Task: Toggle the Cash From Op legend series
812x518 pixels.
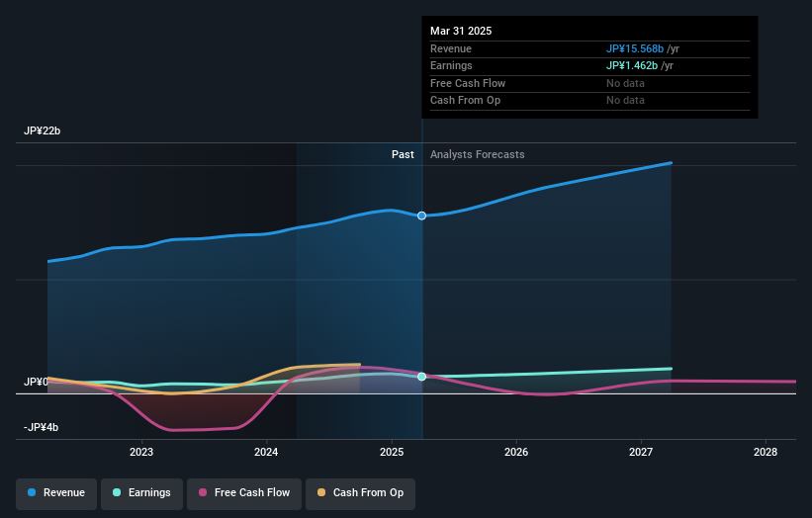Action: click(x=360, y=493)
